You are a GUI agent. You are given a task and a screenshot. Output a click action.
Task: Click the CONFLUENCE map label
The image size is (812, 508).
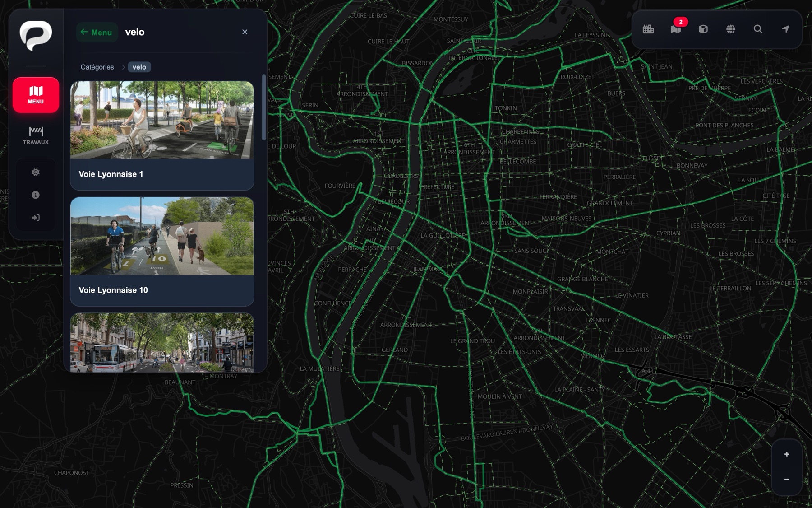[x=333, y=303]
